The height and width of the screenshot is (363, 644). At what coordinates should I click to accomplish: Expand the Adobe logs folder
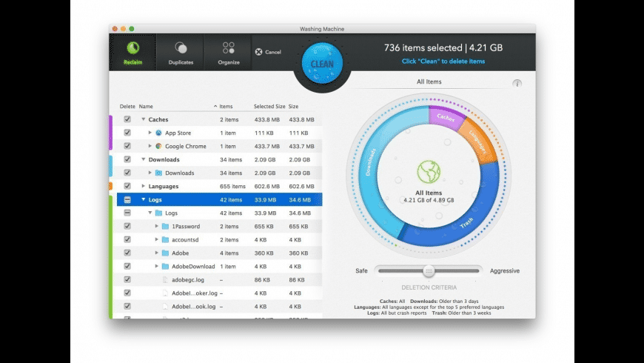tap(156, 253)
